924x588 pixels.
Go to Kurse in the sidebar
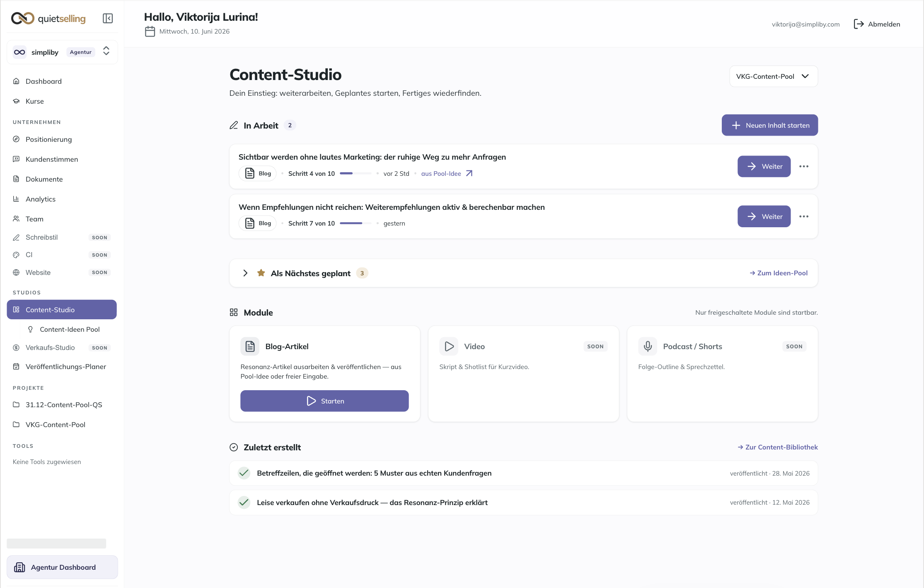click(x=62, y=101)
